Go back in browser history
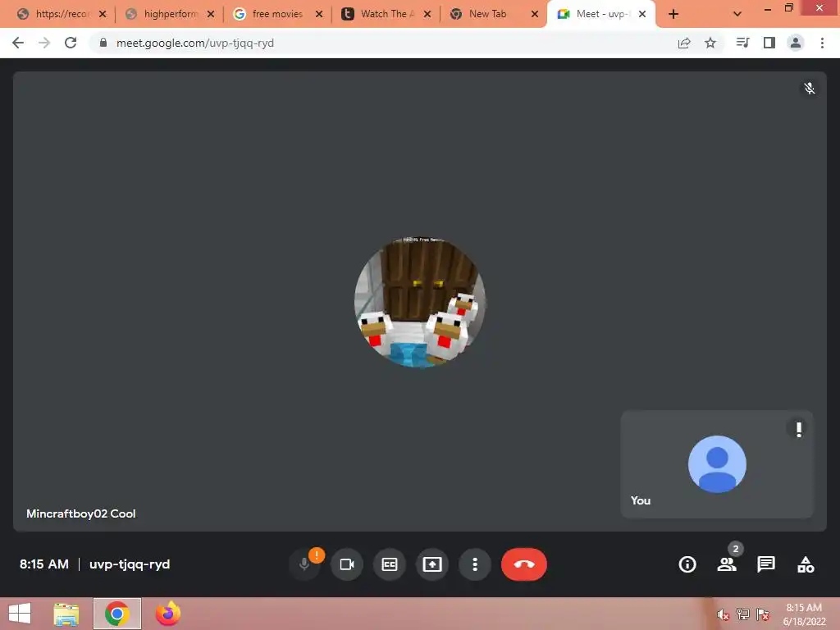Screen dimensions: 840x630 [18, 43]
